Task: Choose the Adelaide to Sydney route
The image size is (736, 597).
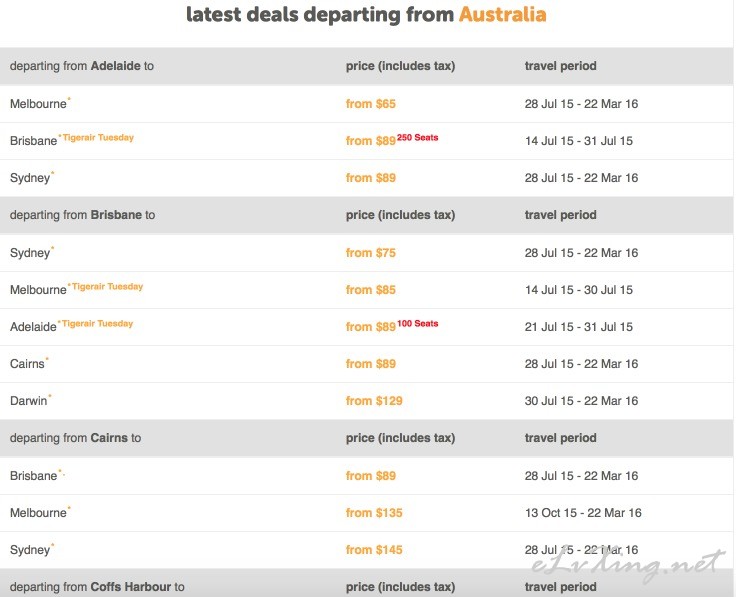Action: pyautogui.click(x=30, y=178)
